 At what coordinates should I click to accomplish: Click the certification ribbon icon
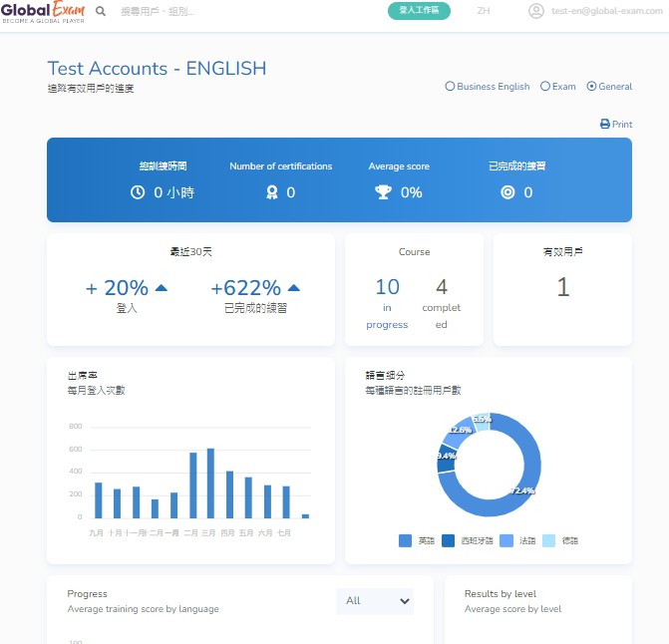pyautogui.click(x=271, y=192)
